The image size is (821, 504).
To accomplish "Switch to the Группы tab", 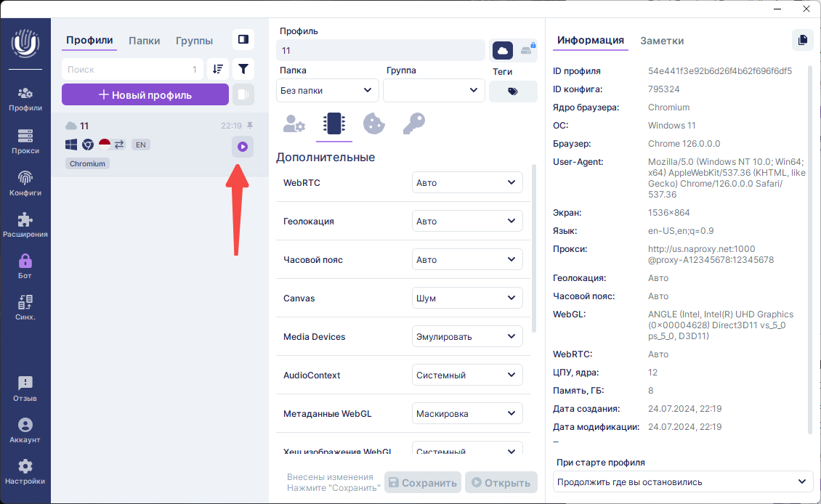I will [194, 41].
